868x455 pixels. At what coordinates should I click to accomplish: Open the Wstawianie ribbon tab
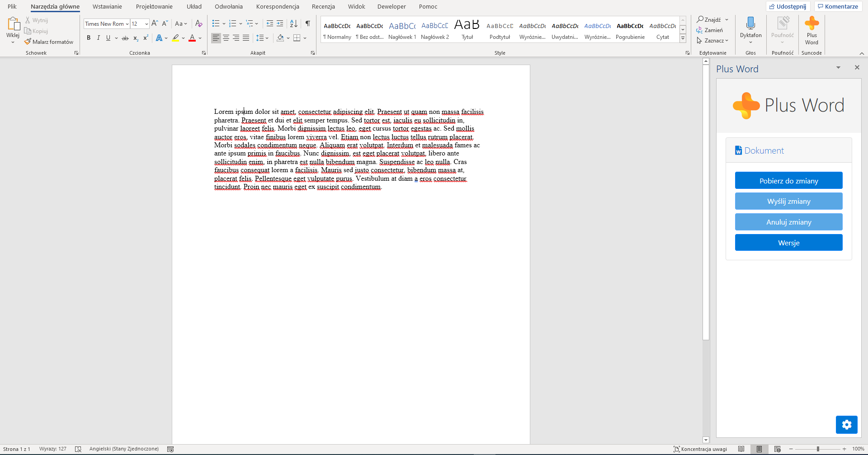pos(107,7)
